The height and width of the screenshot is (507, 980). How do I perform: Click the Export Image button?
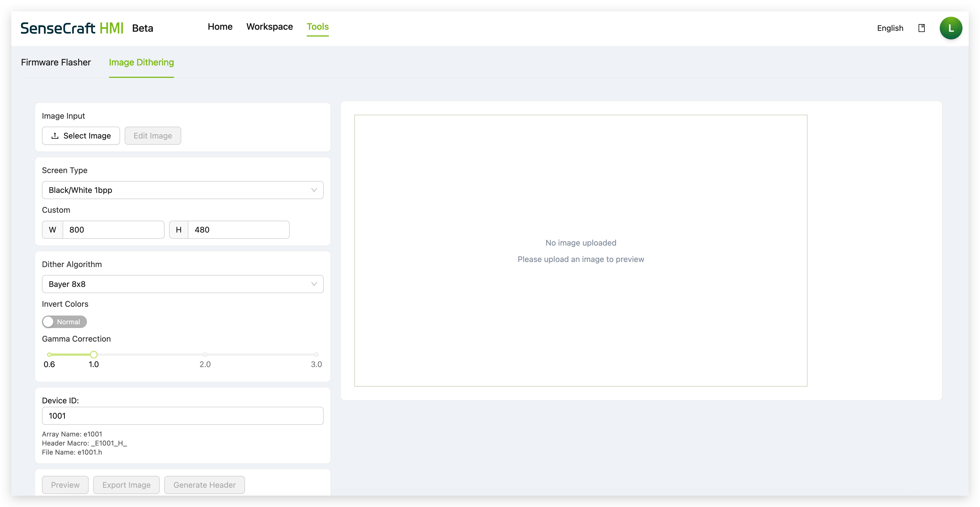pyautogui.click(x=126, y=485)
